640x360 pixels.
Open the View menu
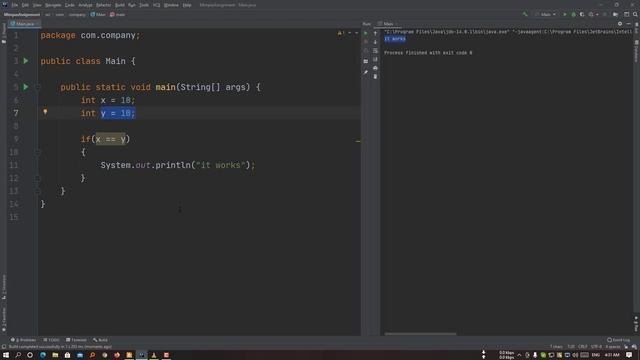coord(37,5)
